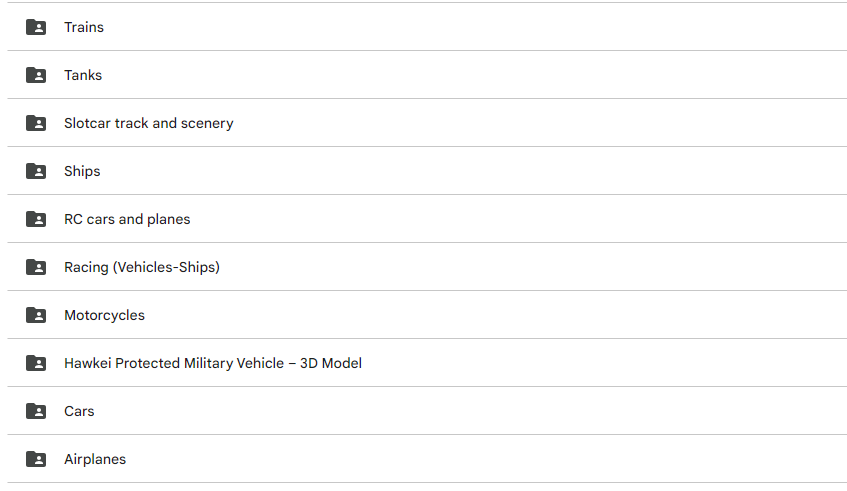Click the shared folder icon beside Tanks
The image size is (847, 491).
(x=36, y=75)
